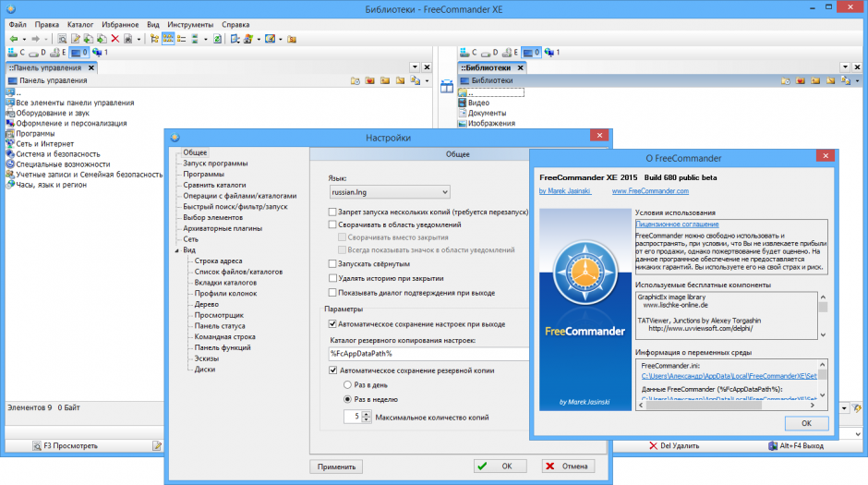Viewport: 868px width, 485px height.
Task: Click Alt+F4 Выход function button
Action: pyautogui.click(x=796, y=445)
